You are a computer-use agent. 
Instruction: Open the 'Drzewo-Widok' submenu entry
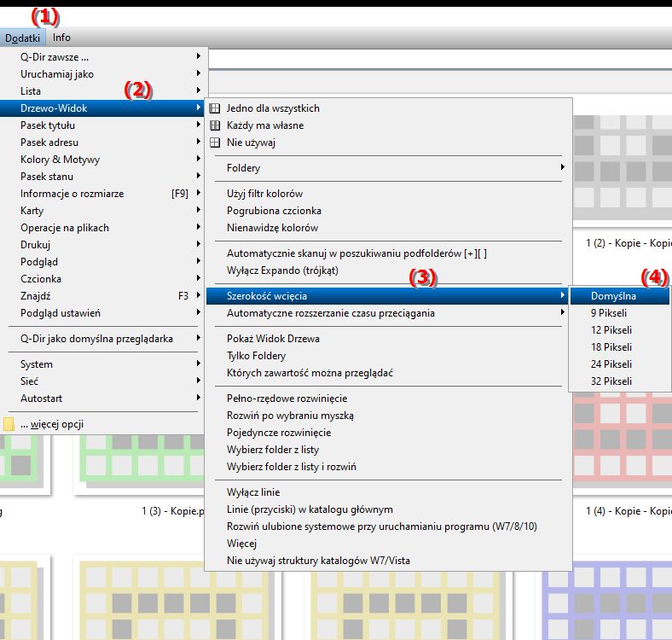[x=103, y=108]
